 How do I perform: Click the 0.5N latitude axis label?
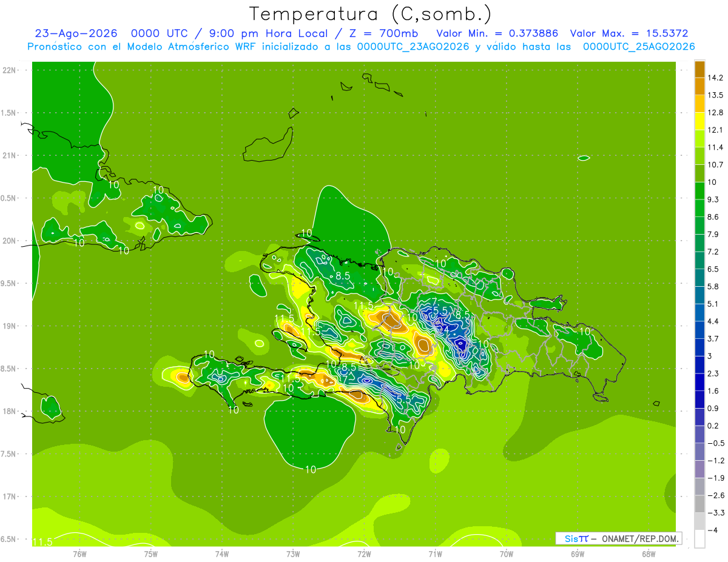8,198
